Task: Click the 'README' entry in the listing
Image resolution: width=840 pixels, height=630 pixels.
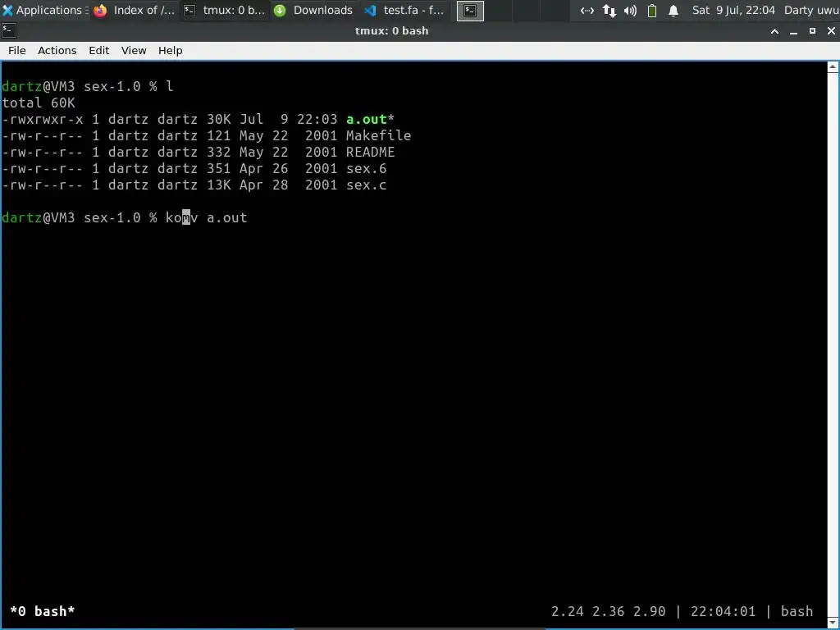Action: click(370, 152)
